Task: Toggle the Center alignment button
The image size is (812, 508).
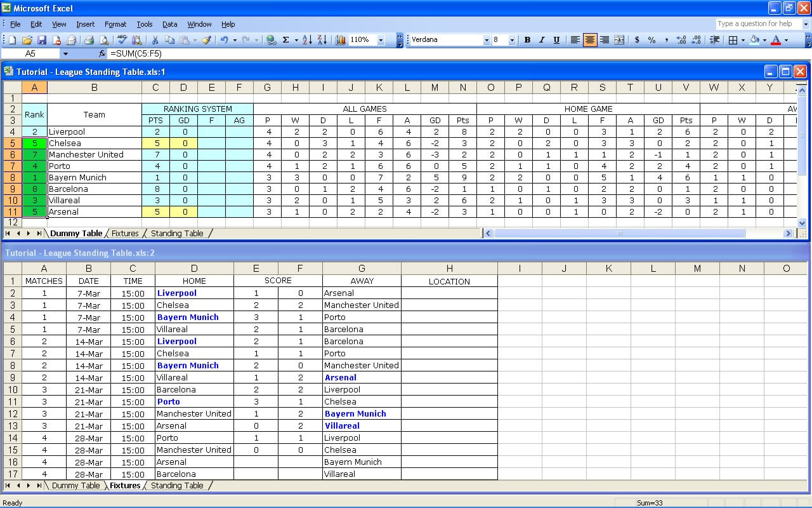Action: (x=590, y=40)
